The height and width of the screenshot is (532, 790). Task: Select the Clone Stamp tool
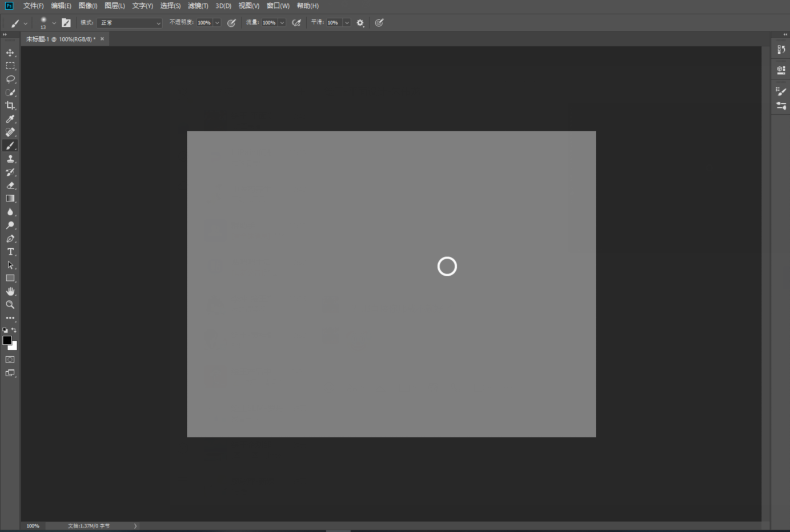coord(10,159)
